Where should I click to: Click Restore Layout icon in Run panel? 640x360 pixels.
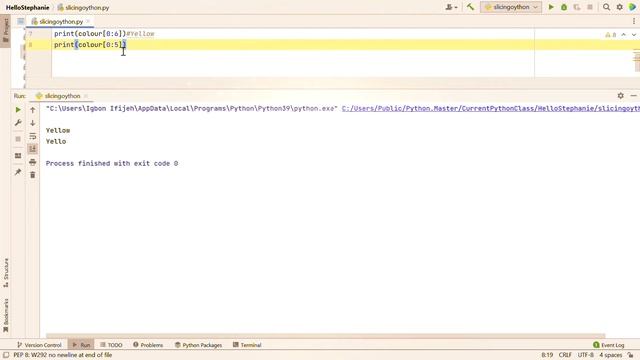(x=18, y=156)
